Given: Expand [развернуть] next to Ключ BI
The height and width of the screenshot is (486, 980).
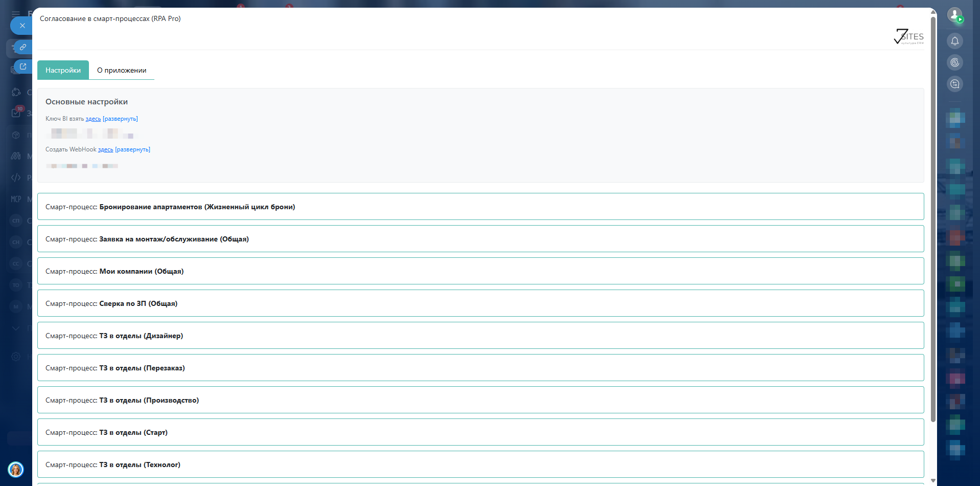Looking at the screenshot, I should point(120,119).
